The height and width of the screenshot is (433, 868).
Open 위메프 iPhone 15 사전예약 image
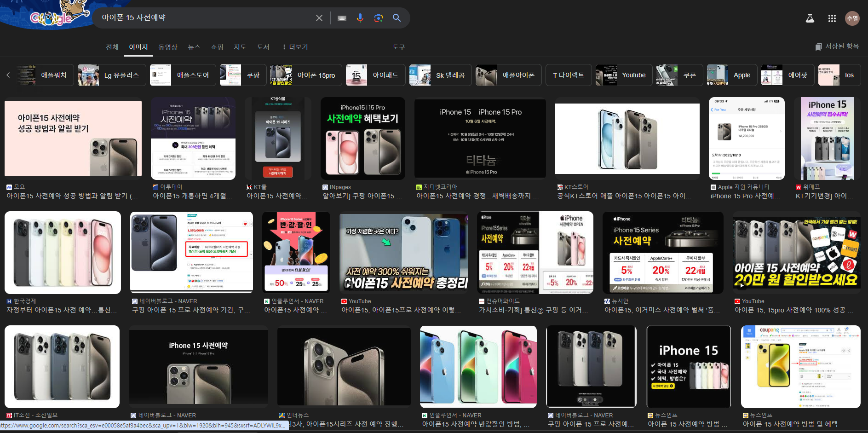point(827,139)
